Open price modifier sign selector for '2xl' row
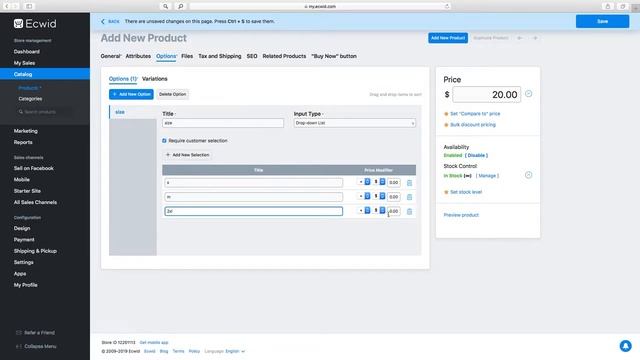 tap(364, 211)
